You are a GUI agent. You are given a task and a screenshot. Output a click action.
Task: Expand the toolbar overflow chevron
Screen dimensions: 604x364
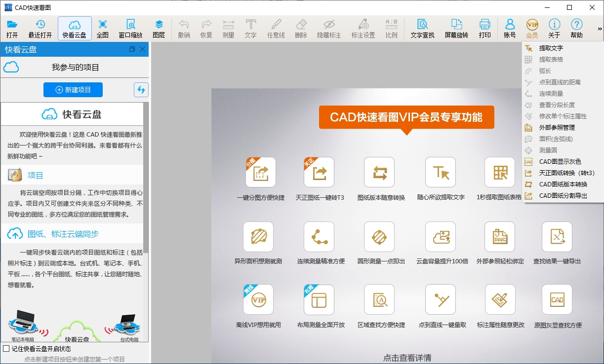tap(600, 29)
